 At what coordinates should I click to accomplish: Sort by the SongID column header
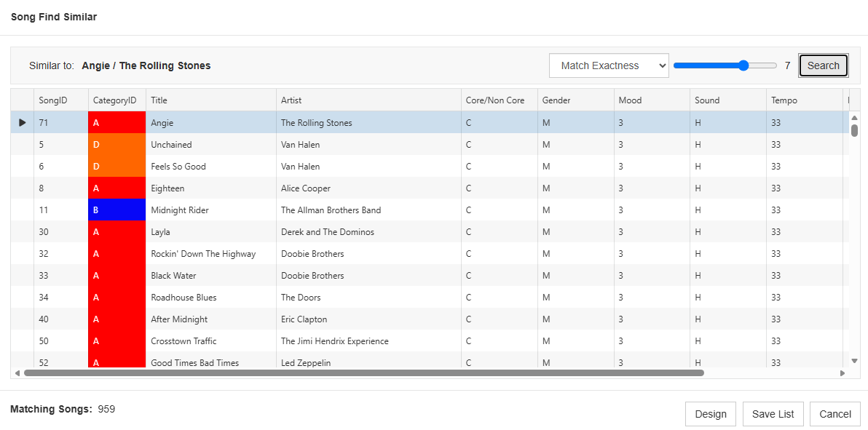(x=61, y=100)
